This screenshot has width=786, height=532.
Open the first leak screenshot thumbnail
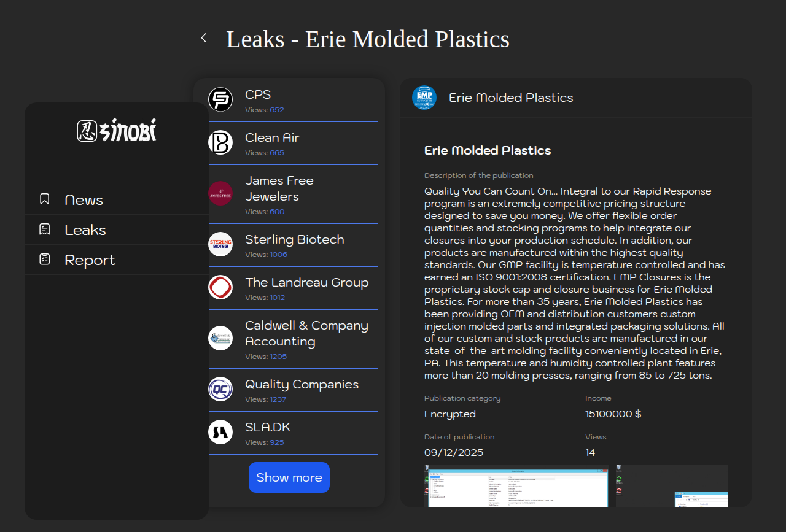pyautogui.click(x=516, y=486)
